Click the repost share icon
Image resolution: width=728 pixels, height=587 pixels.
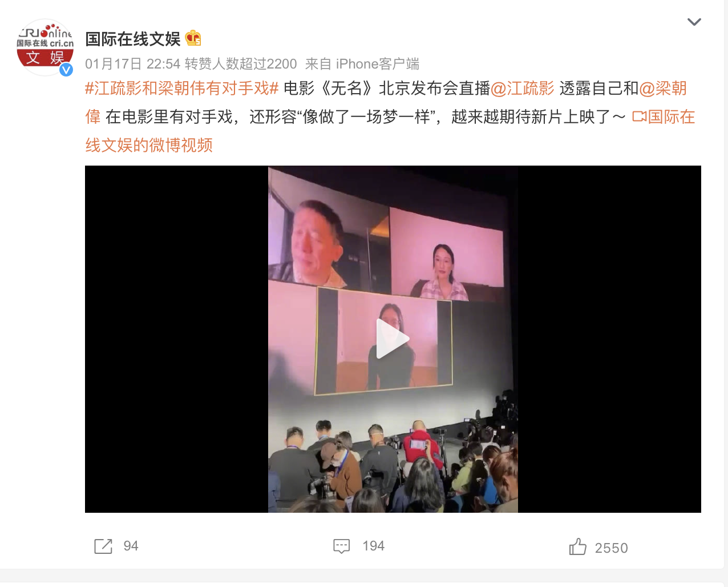(103, 546)
